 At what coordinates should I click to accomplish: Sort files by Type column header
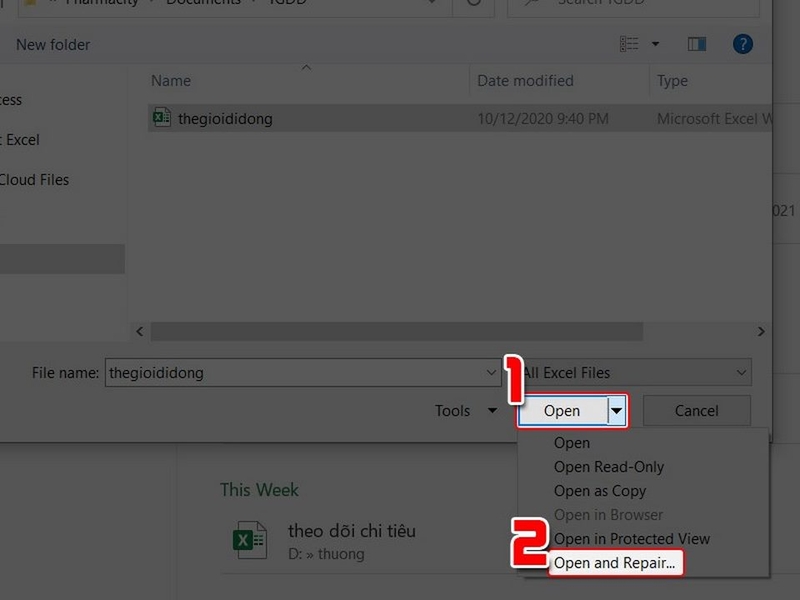pyautogui.click(x=672, y=81)
